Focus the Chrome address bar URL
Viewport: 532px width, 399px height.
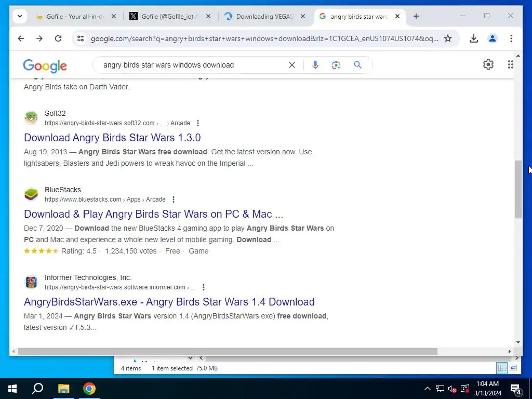click(x=264, y=38)
